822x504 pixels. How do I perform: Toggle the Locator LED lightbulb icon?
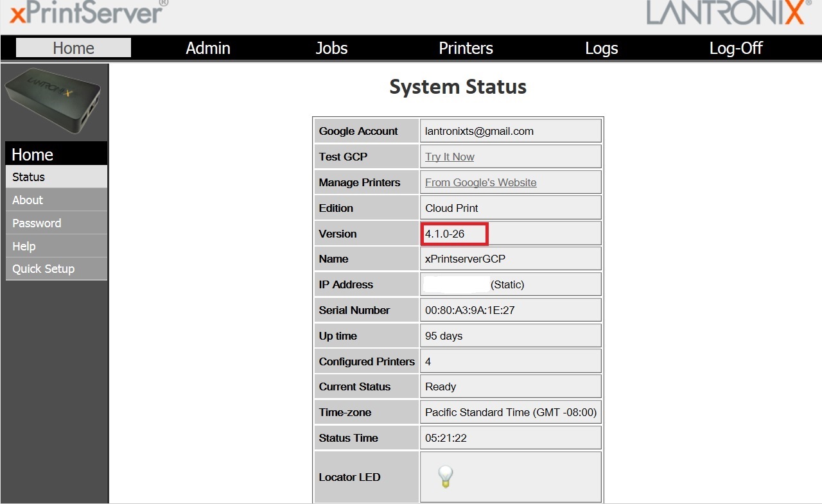tap(445, 477)
